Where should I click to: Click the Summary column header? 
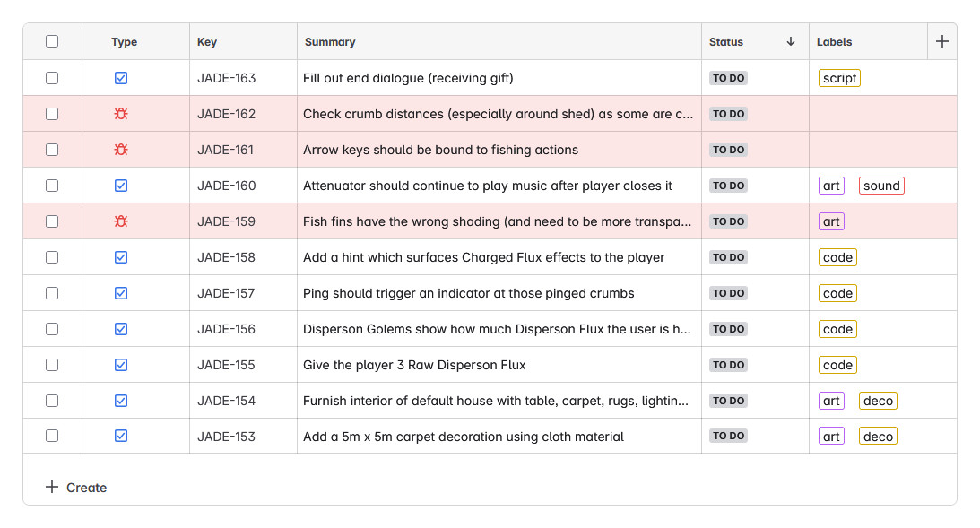[x=330, y=42]
